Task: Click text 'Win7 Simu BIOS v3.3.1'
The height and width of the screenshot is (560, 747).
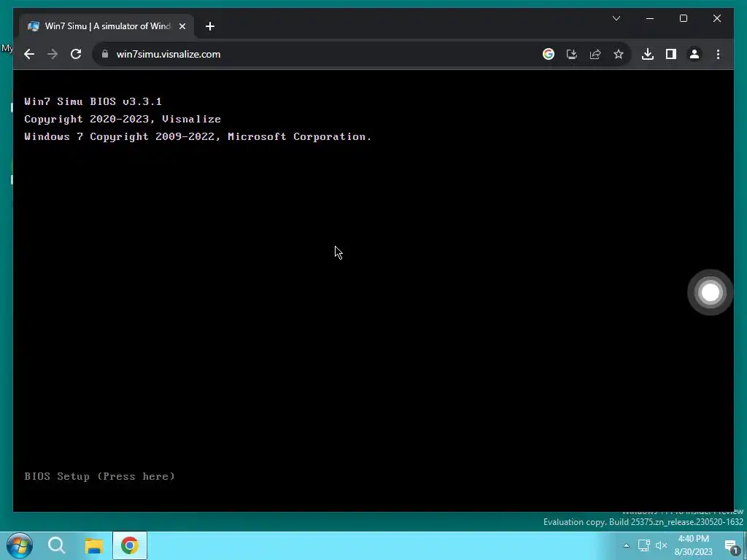Action: point(93,101)
